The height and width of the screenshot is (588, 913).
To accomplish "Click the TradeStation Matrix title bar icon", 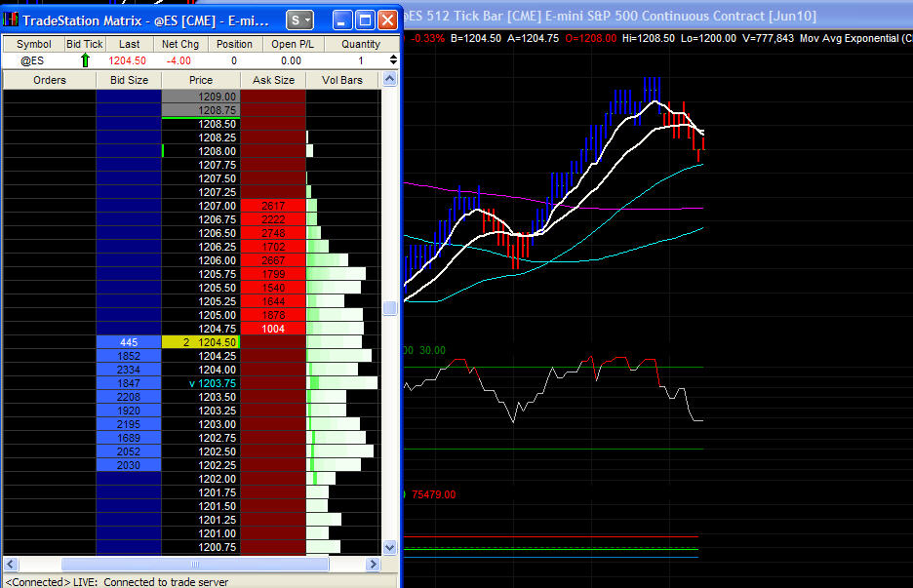I will 11,20.
